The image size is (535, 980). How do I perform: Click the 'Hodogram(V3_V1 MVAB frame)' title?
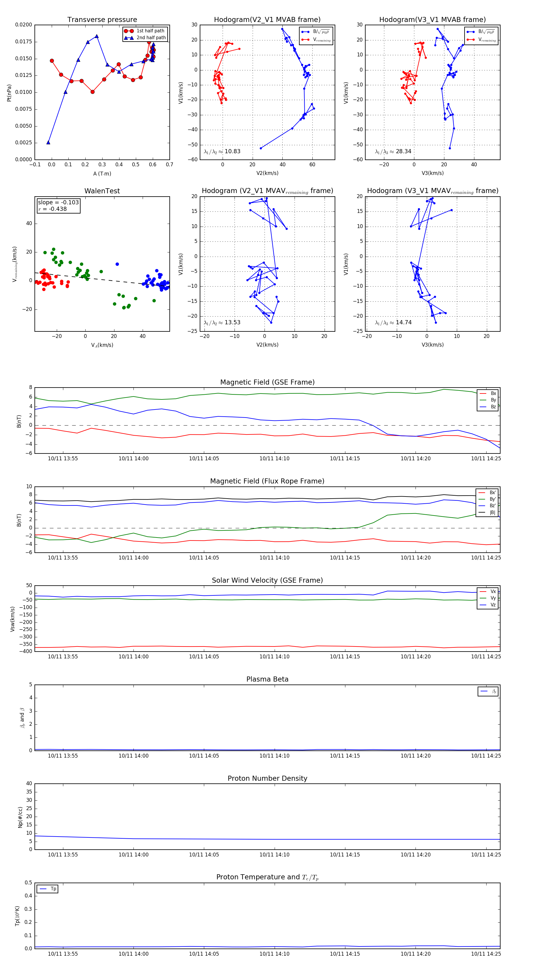tap(432, 20)
